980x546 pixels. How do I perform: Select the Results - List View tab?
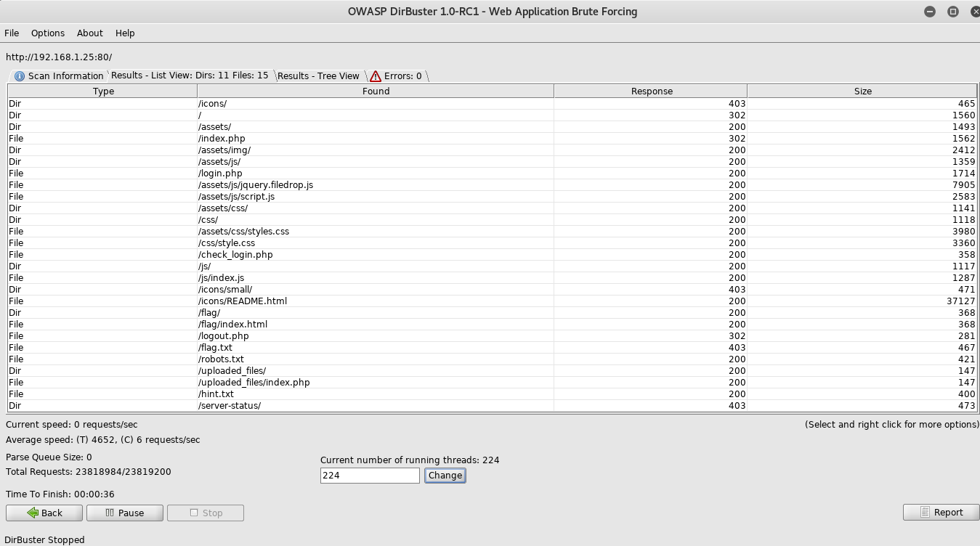[190, 76]
